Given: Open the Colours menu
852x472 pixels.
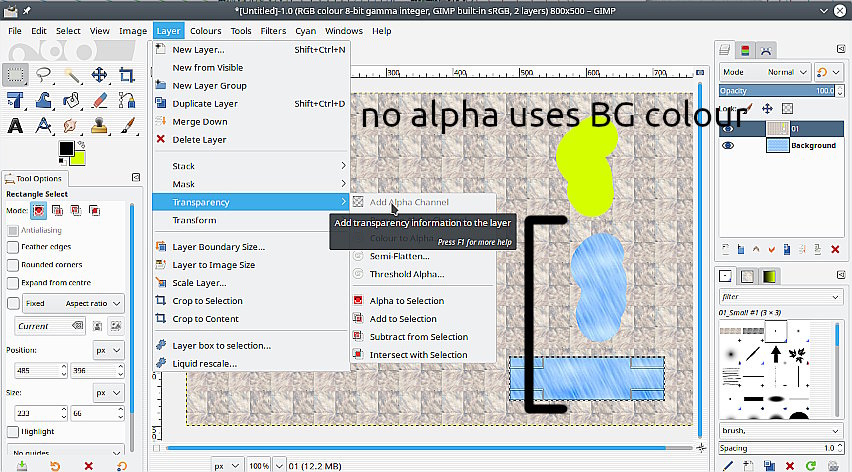Looking at the screenshot, I should pos(205,31).
